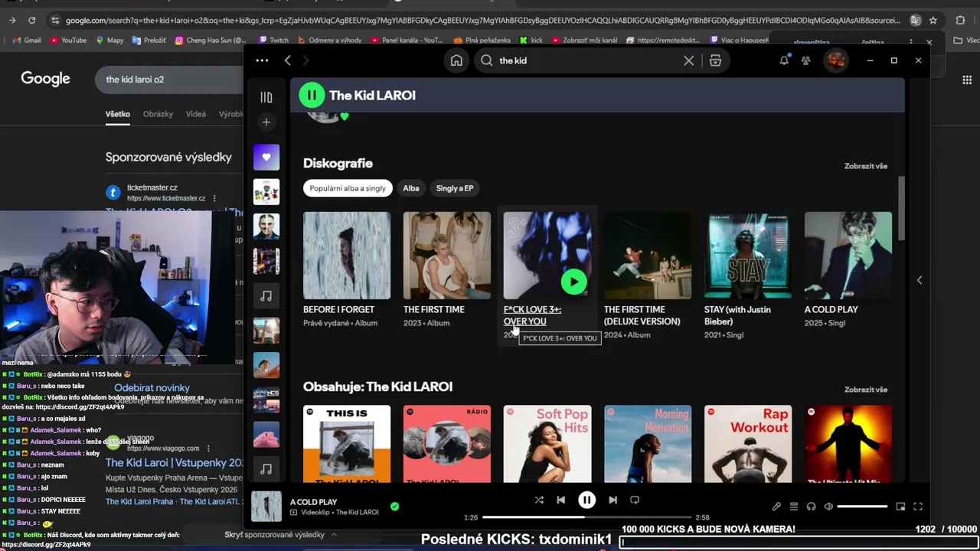This screenshot has height=551, width=980.
Task: Click Google search box 'the kid laroi o2'
Action: [168, 80]
